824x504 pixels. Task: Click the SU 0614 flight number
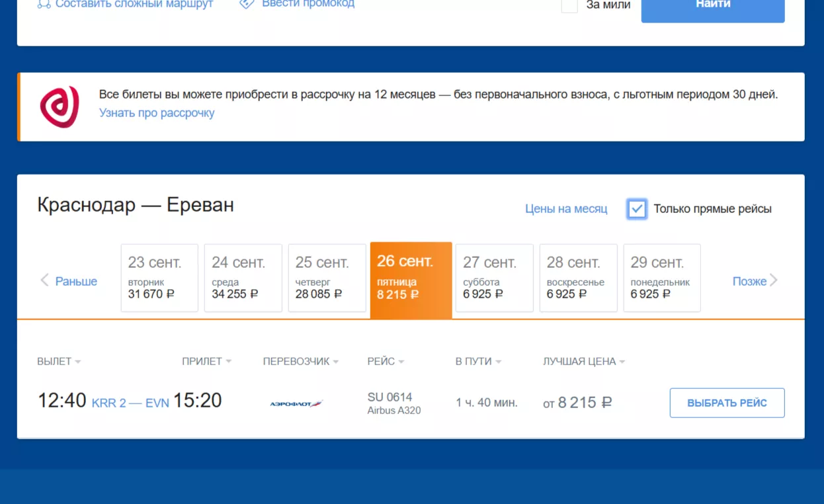[390, 397]
